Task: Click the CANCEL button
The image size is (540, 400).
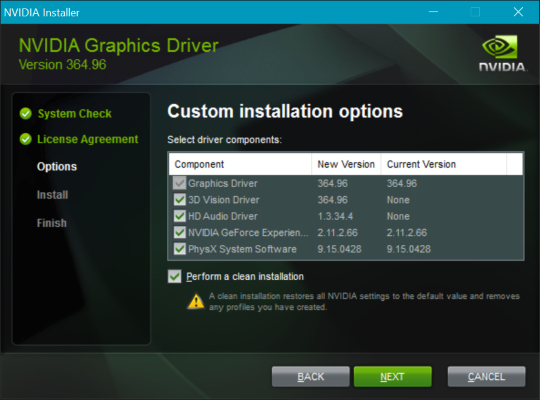Action: pos(486,377)
